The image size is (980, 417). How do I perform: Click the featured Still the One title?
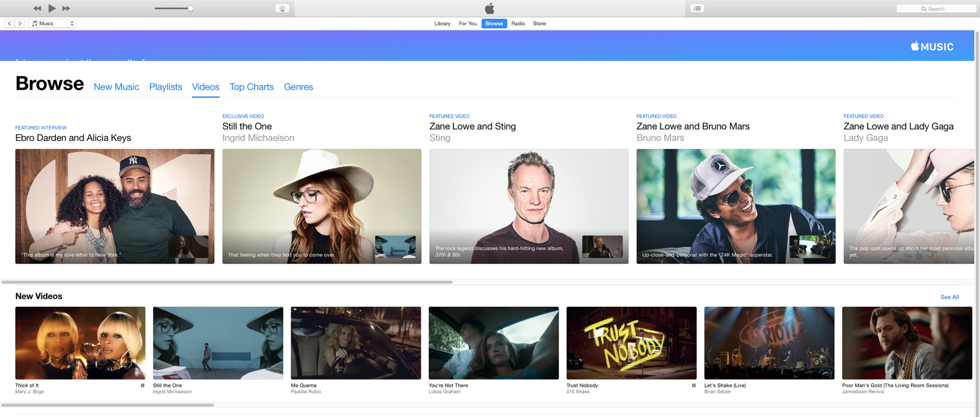pos(247,126)
